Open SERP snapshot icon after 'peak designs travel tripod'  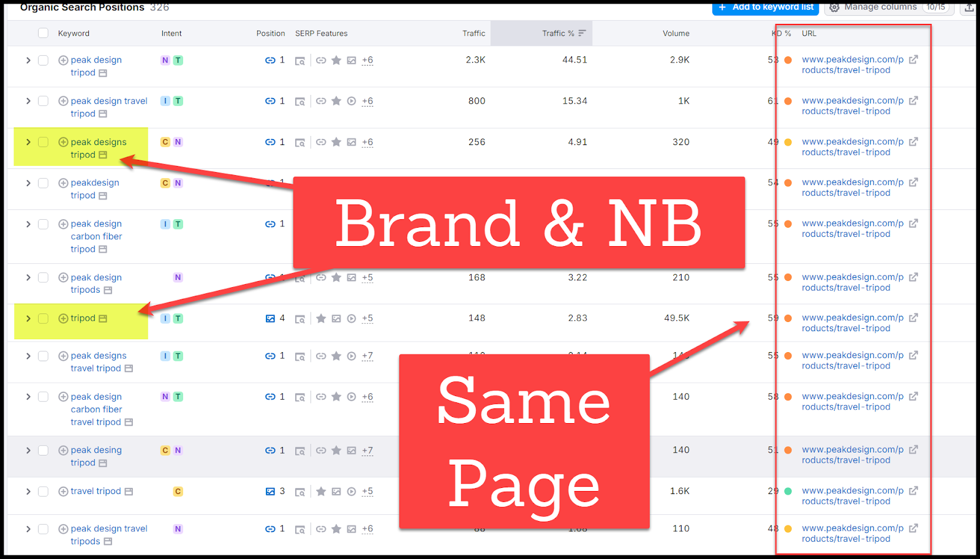click(129, 369)
